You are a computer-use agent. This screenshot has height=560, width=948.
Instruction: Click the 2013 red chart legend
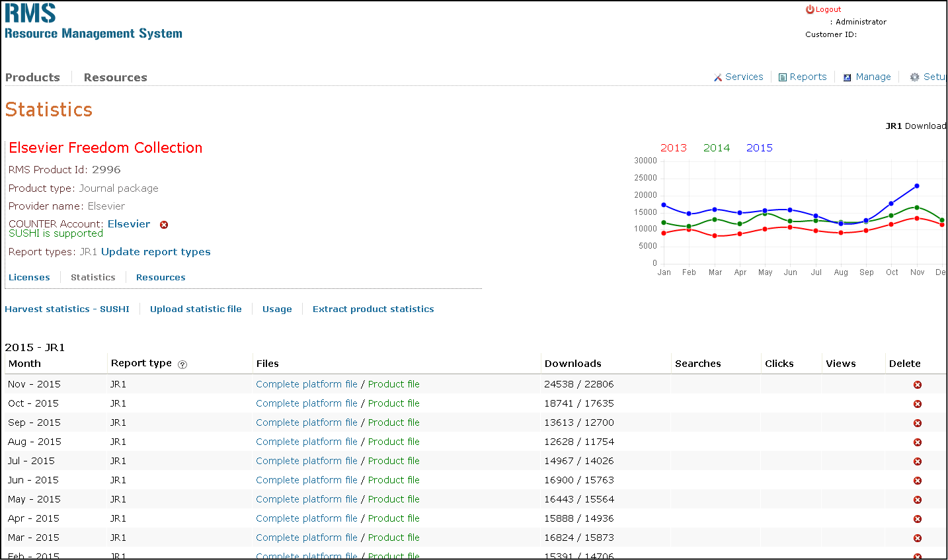(674, 148)
